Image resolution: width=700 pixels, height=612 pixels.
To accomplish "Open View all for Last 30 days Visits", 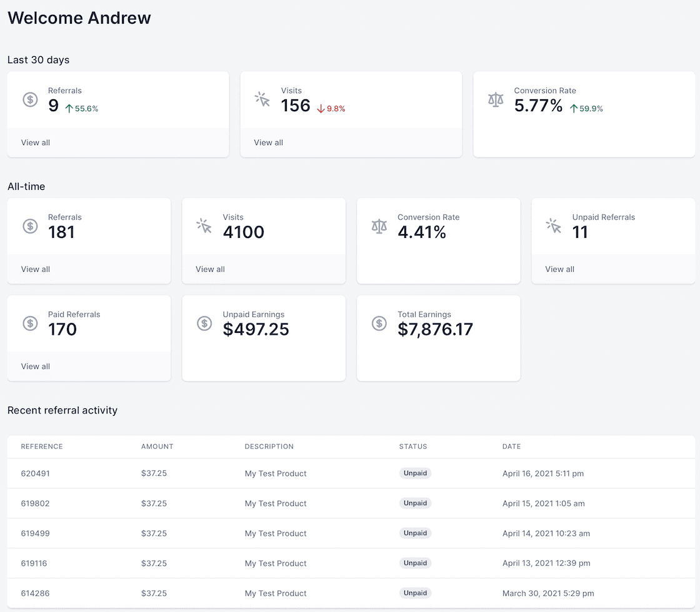I will [268, 142].
